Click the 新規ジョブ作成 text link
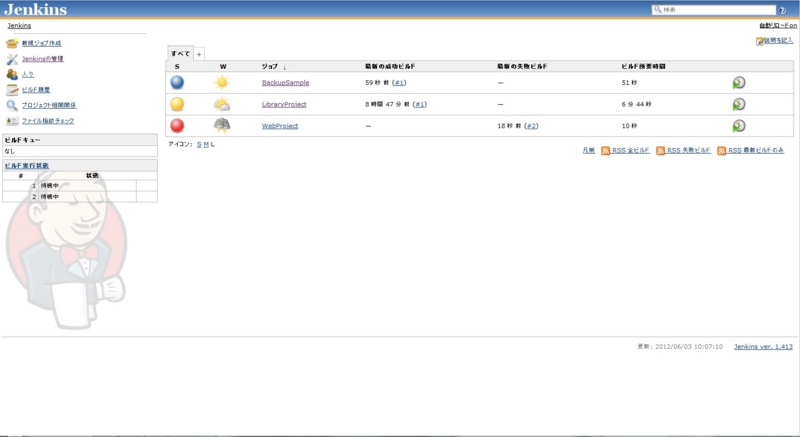 tap(41, 43)
